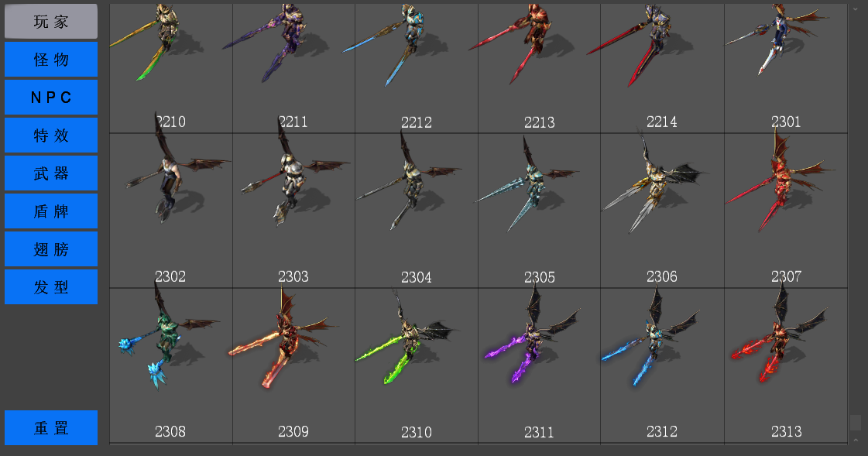Choose model 2301 with white sword
The image size is (868, 456).
[785, 68]
